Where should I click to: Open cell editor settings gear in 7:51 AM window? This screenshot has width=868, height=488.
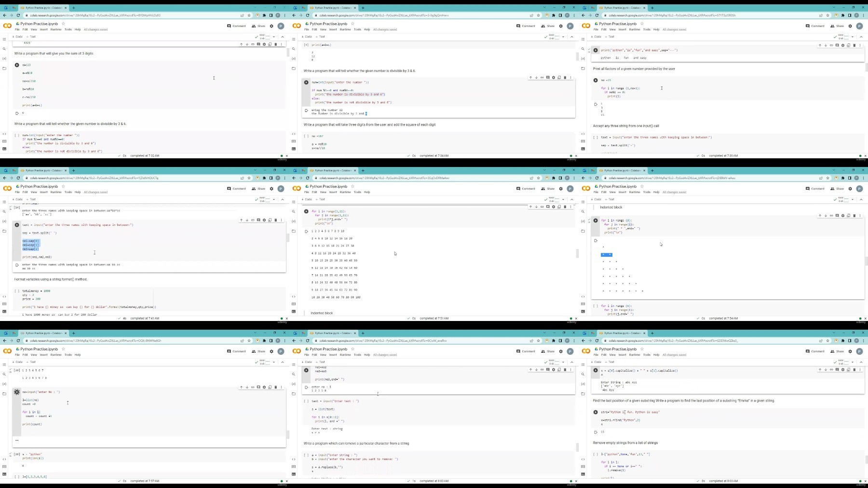(x=554, y=207)
